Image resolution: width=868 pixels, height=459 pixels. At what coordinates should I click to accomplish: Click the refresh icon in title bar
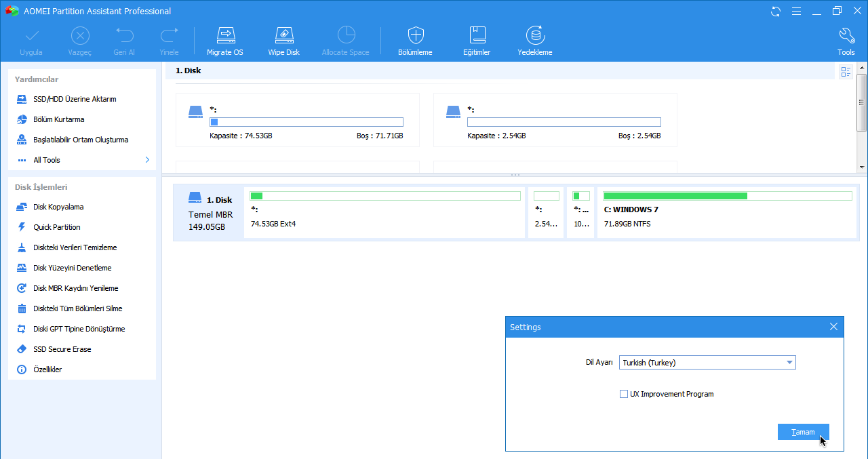coord(776,11)
